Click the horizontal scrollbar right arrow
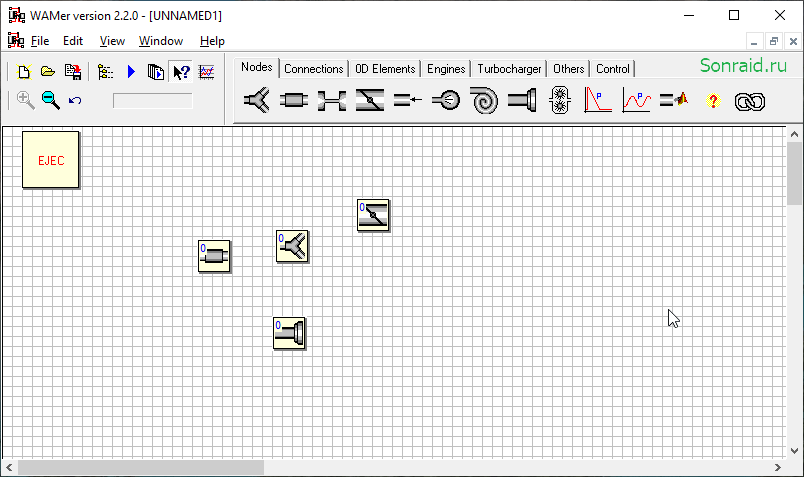804x477 pixels. [778, 467]
